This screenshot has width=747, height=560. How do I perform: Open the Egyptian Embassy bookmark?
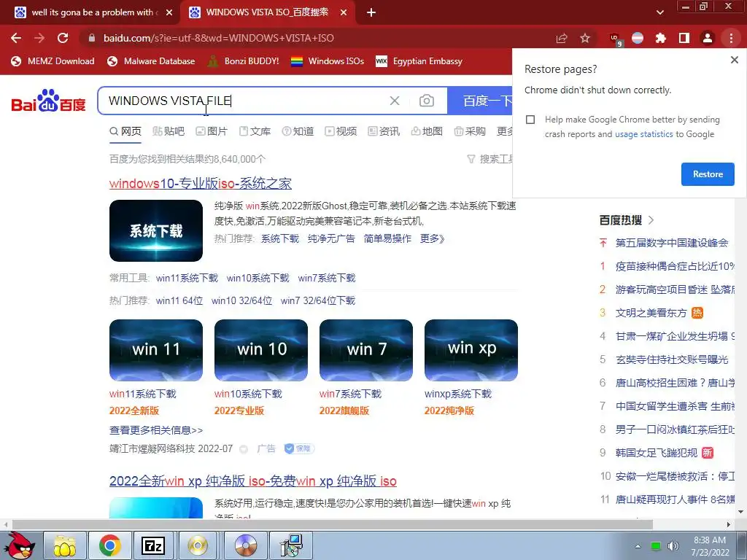pos(419,61)
